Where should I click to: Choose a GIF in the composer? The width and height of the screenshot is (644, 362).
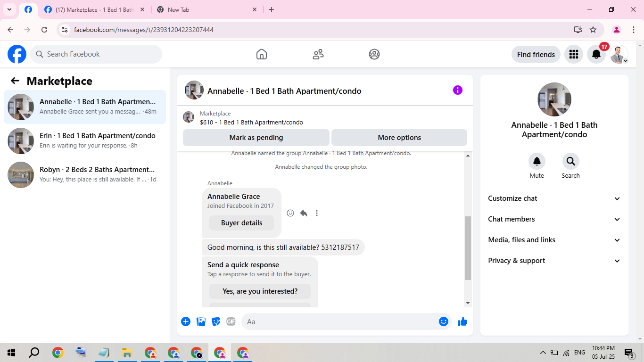(x=231, y=321)
